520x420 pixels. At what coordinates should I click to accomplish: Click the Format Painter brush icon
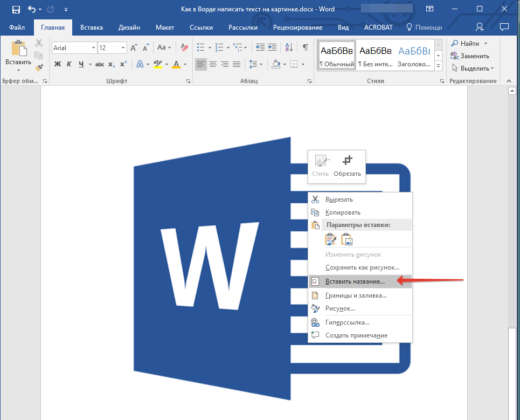(x=38, y=67)
